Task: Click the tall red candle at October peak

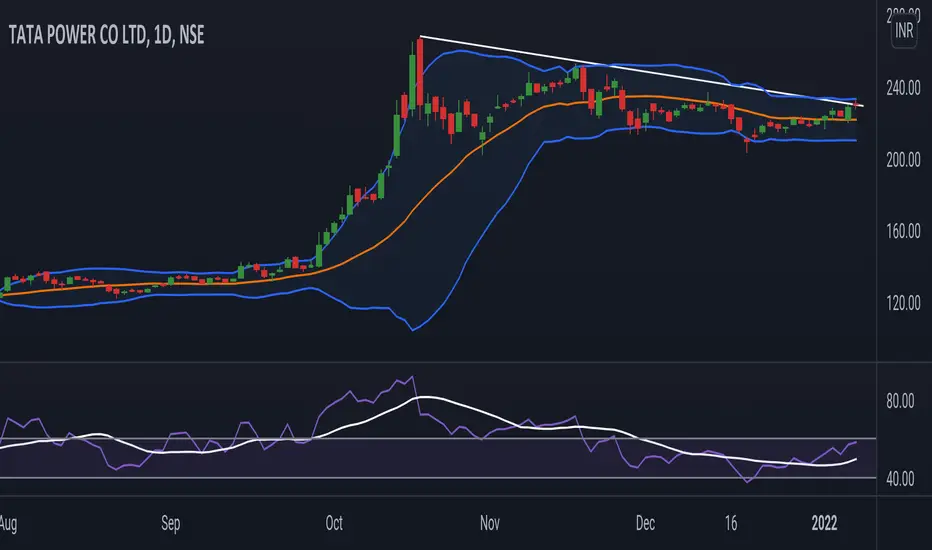Action: [420, 71]
